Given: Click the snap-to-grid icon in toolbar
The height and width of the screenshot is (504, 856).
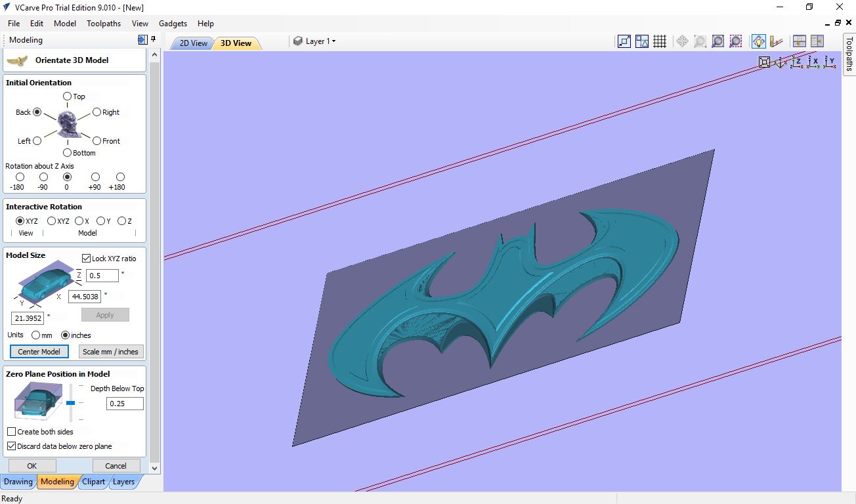Looking at the screenshot, I should (x=660, y=41).
